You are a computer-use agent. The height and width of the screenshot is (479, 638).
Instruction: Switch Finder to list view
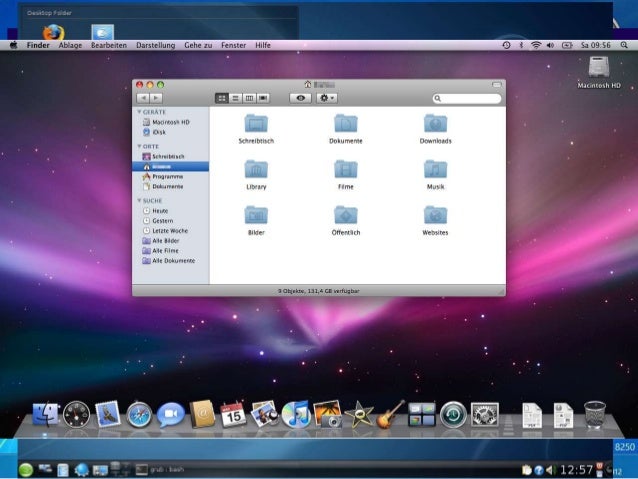point(236,98)
